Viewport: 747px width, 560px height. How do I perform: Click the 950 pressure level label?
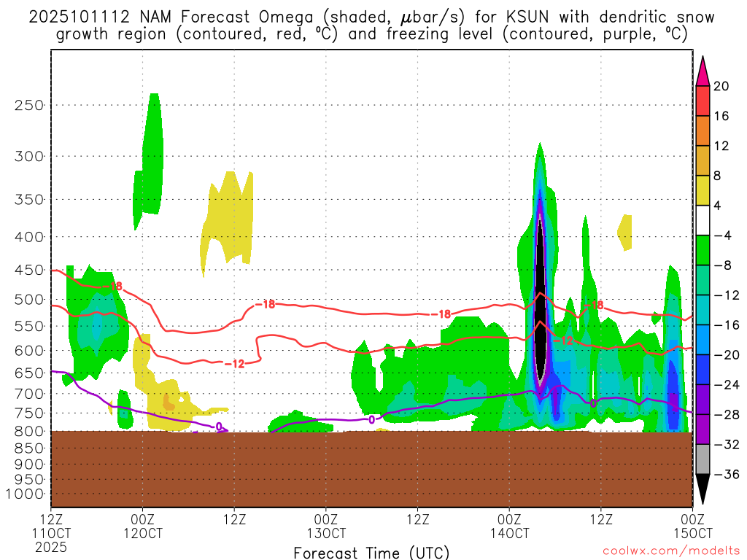pyautogui.click(x=29, y=479)
